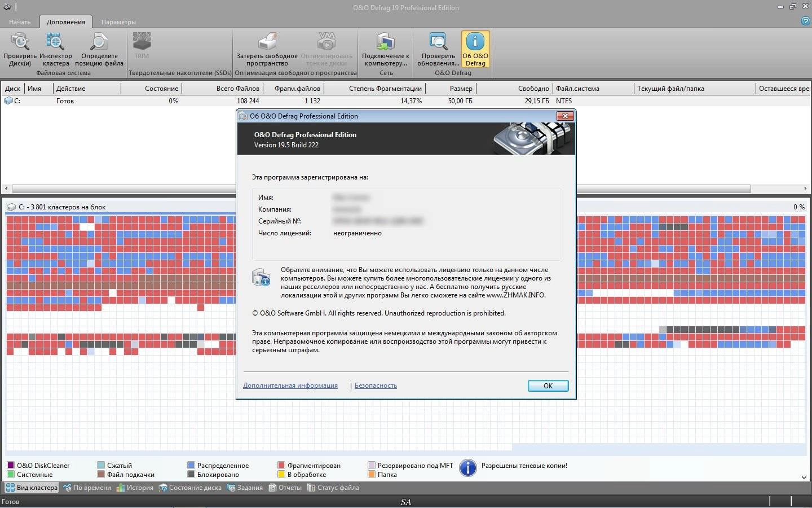Select the NTFS cell in C: row

click(564, 101)
